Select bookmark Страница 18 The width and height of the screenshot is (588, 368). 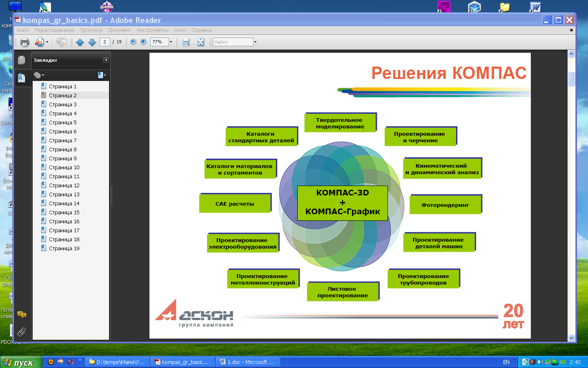(64, 239)
